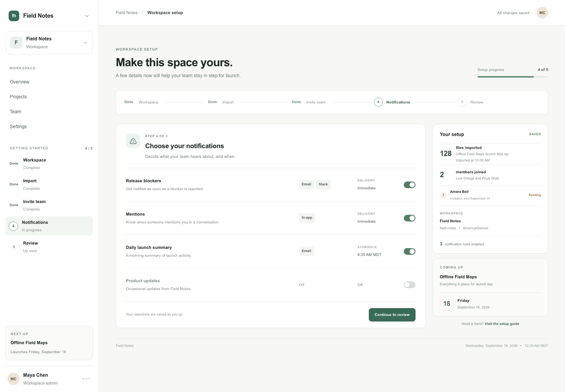Click the F workspace badge icon
565x392 pixels.
coord(16,43)
